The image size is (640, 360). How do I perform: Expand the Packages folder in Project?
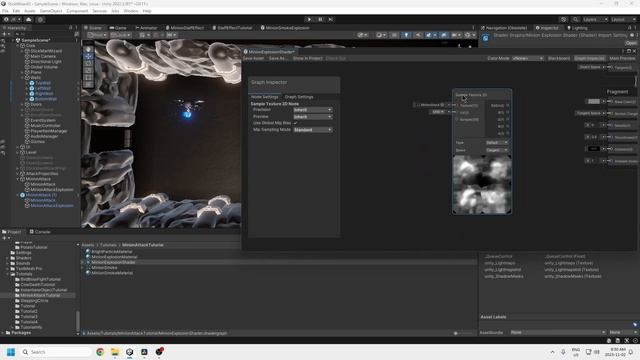pos(3,333)
